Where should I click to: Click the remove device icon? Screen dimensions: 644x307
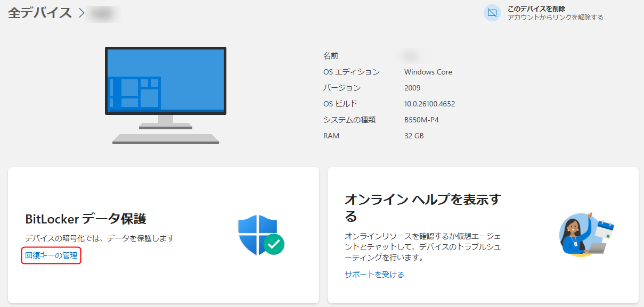(x=492, y=13)
